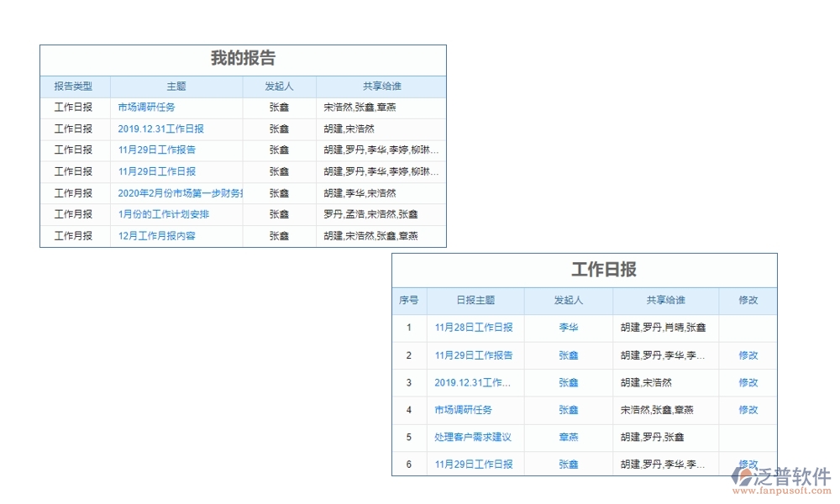The image size is (840, 504).
Task: Select originator 张鑫 in row 2
Action: (569, 355)
